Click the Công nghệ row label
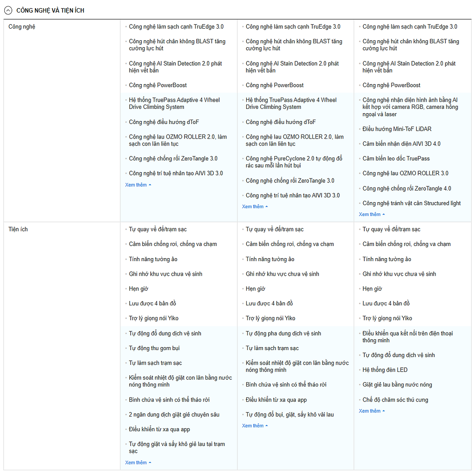 coord(22,27)
